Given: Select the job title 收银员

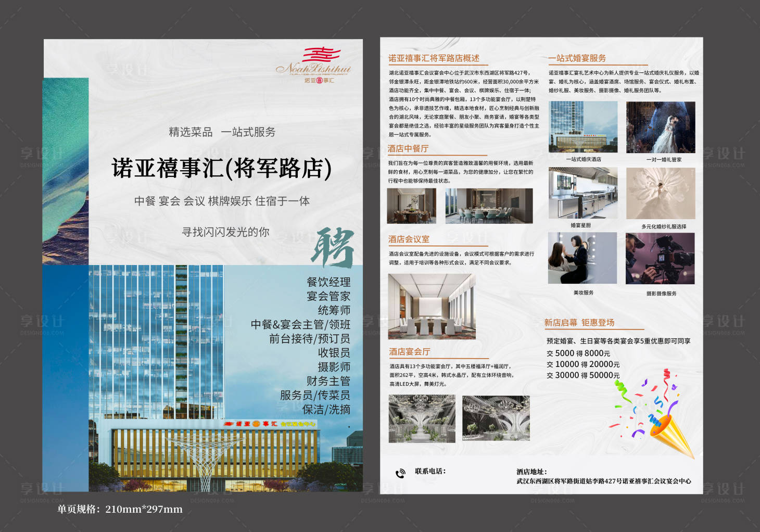Looking at the screenshot, I should point(334,353).
